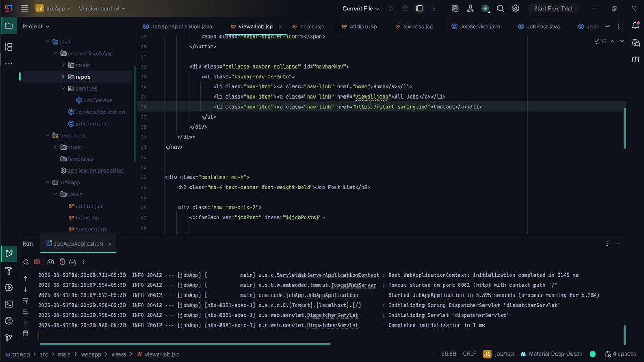Open the Current File run configuration dropdown
Image resolution: width=644 pixels, height=362 pixels.
(x=361, y=8)
